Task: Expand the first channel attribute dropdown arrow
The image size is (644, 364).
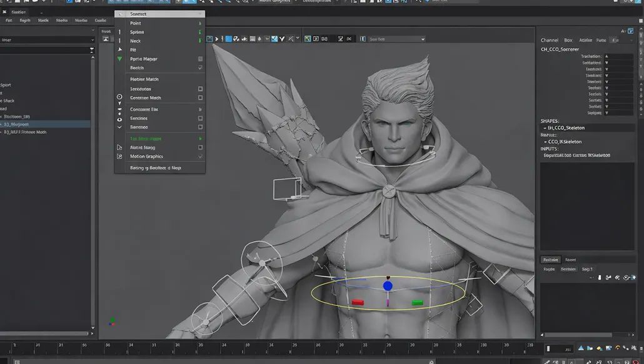Action: (x=606, y=56)
